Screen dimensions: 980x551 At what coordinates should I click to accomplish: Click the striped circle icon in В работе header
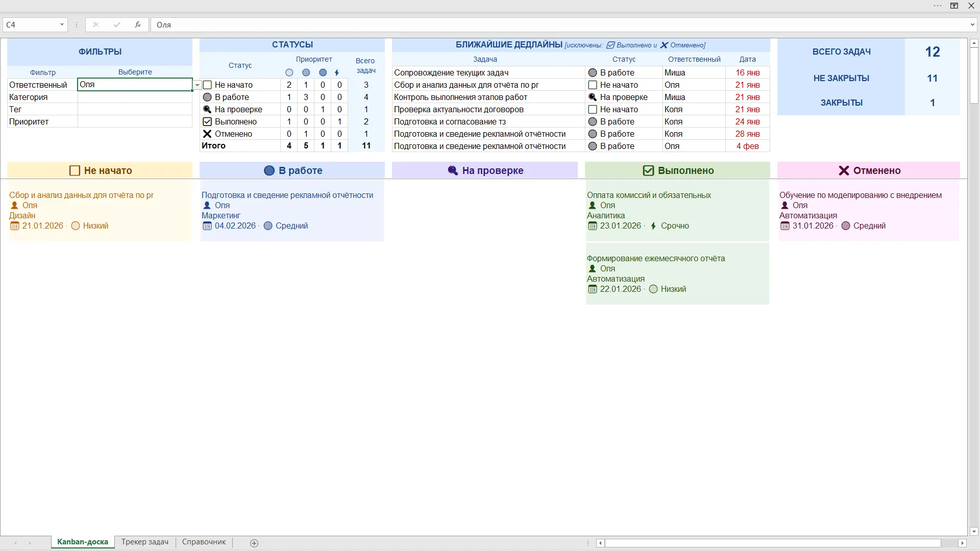(269, 170)
